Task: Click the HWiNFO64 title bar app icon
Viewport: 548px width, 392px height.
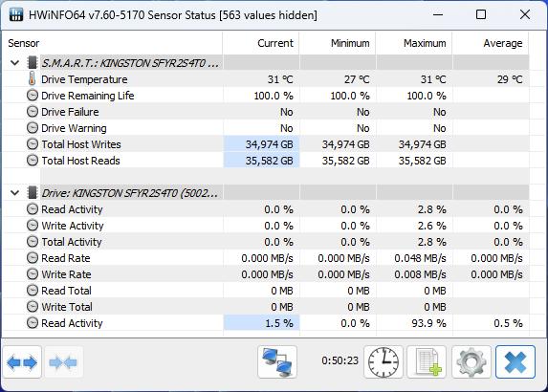Action: click(15, 14)
